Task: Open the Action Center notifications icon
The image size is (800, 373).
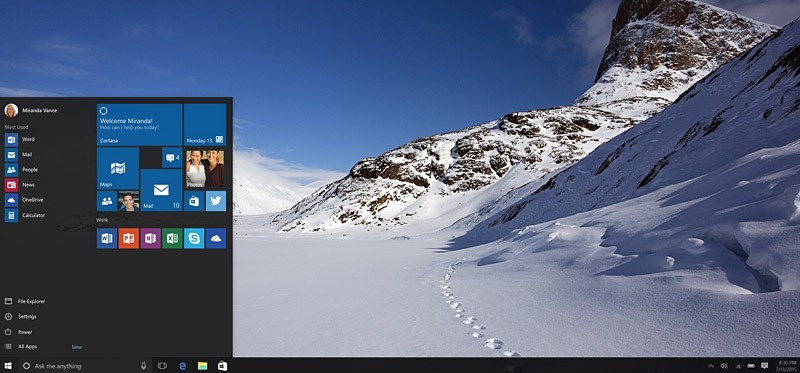Action: [764, 366]
